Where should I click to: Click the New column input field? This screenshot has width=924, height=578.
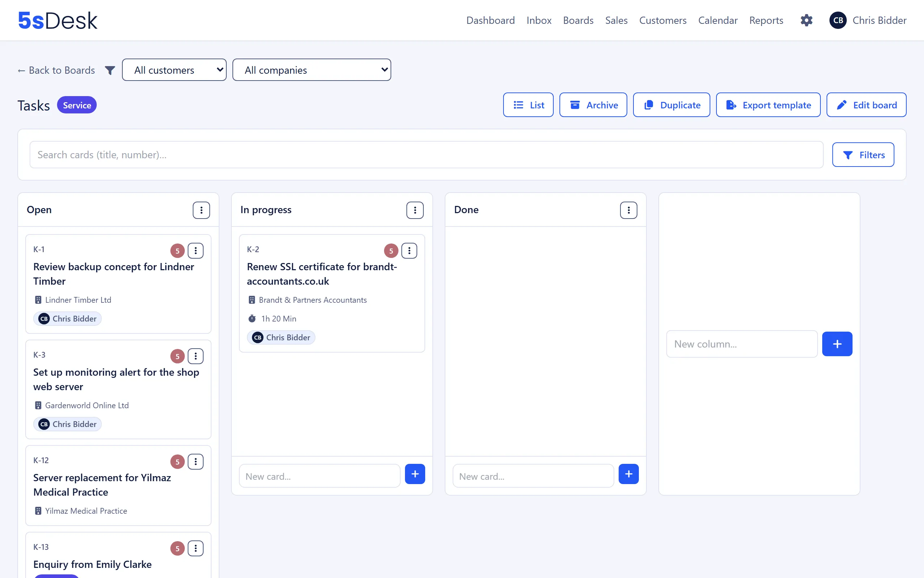point(741,344)
